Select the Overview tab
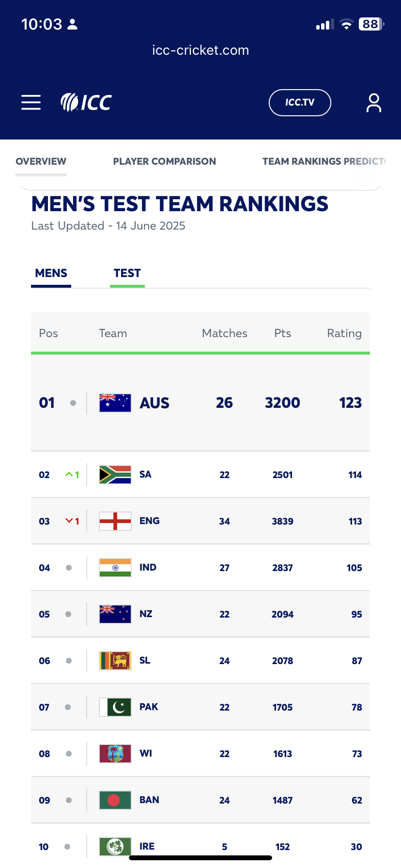 coord(41,161)
